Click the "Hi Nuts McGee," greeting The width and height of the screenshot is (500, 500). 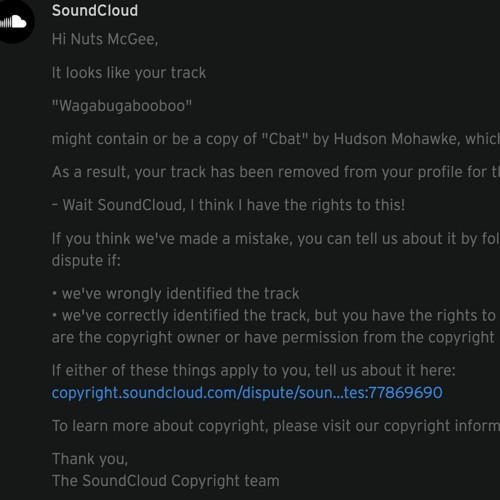[105, 39]
